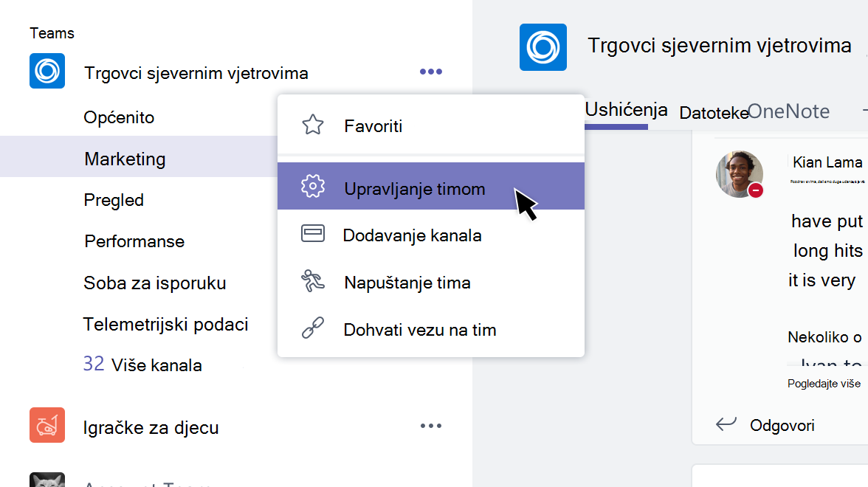
Task: Switch to the Datoteke tab
Action: tap(714, 113)
